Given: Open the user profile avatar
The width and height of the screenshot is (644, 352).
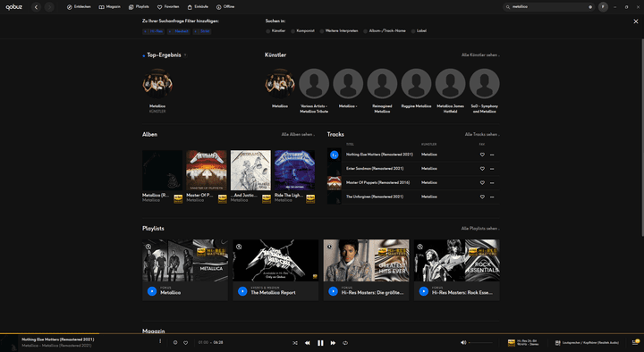Looking at the screenshot, I should click(603, 7).
